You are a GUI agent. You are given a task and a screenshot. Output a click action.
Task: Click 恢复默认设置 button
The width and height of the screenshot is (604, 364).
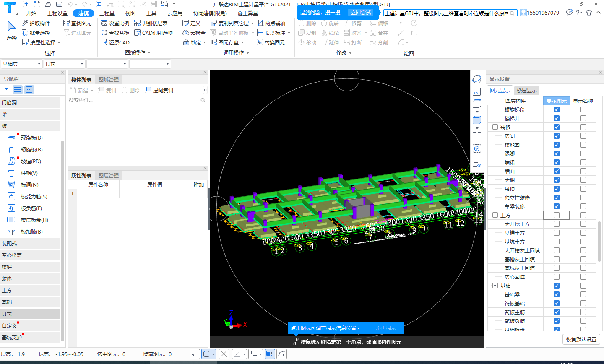[x=581, y=339]
